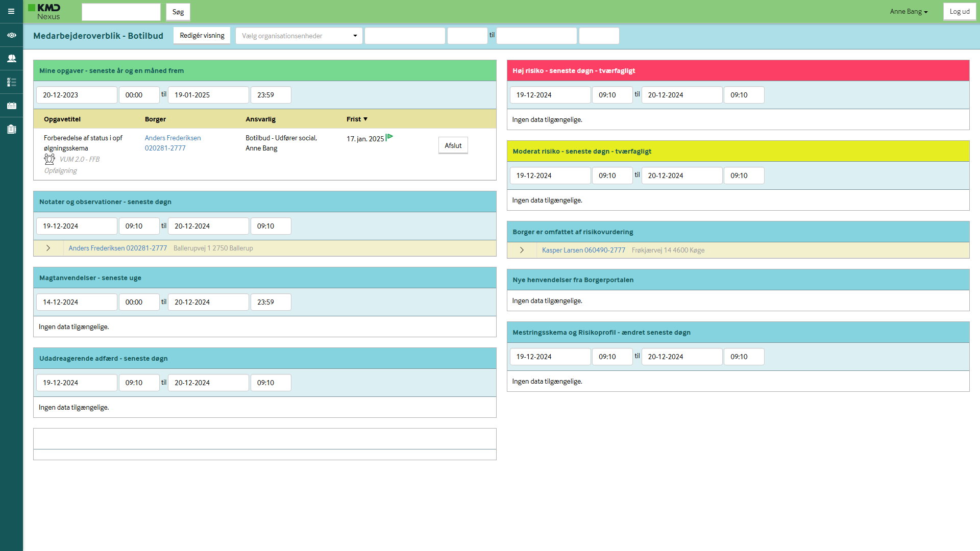The image size is (980, 551).
Task: Expand the Kasper Larsen risk row
Action: coord(521,250)
